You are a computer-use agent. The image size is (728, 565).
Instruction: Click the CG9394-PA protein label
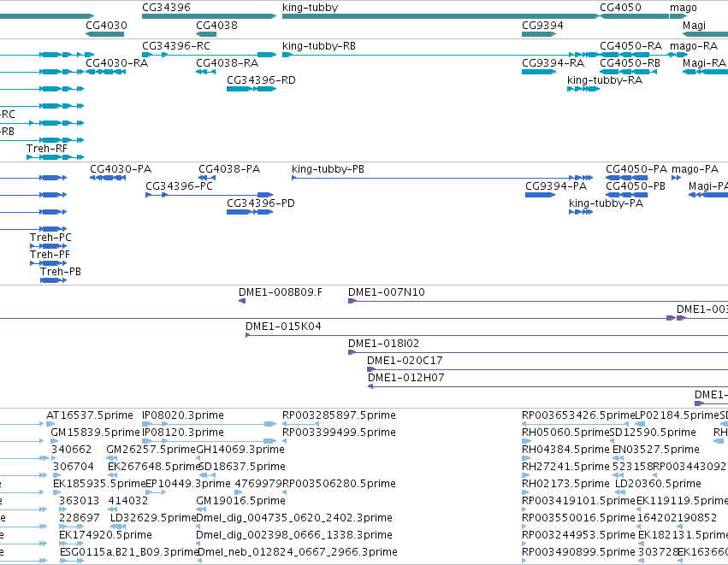556,186
